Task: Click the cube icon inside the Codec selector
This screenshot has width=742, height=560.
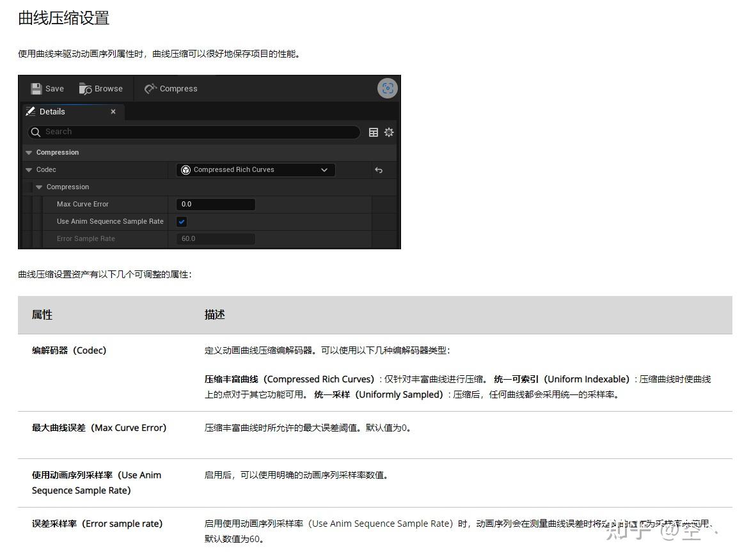Action: tap(186, 169)
